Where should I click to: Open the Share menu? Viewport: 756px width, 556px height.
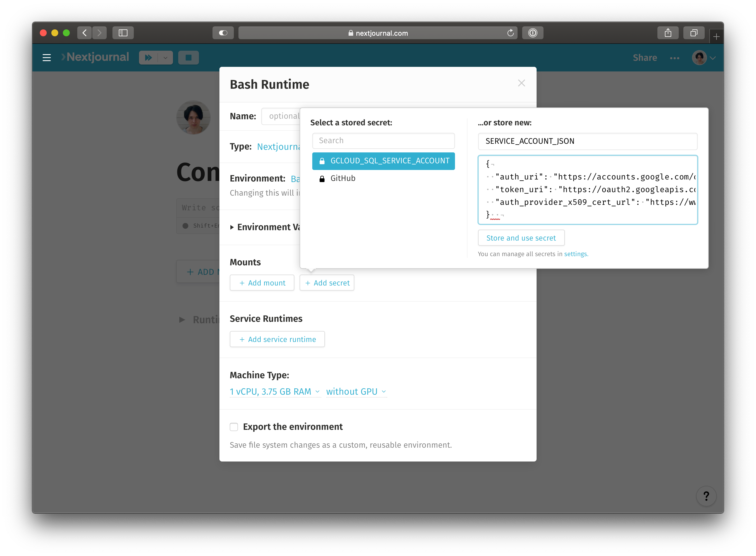(x=644, y=58)
